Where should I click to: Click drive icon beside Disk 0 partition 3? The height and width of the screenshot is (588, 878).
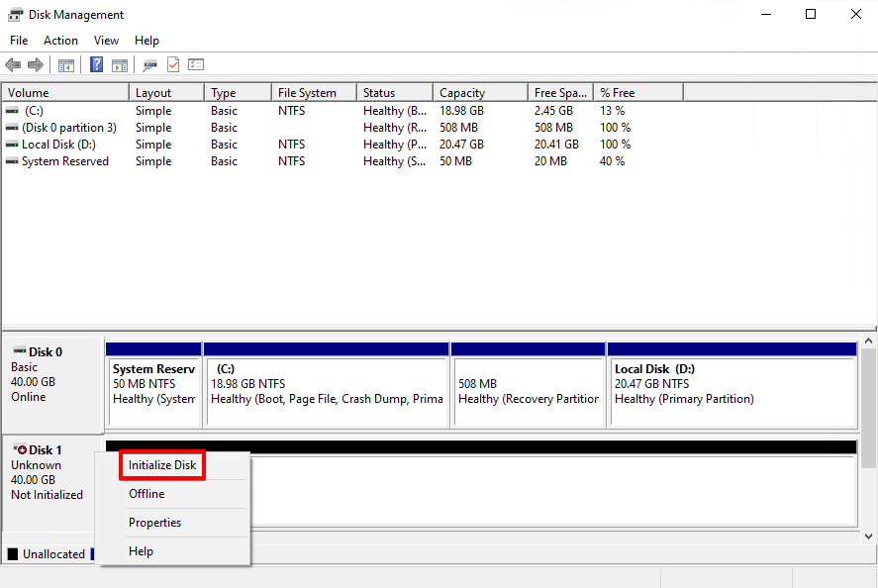pos(12,128)
